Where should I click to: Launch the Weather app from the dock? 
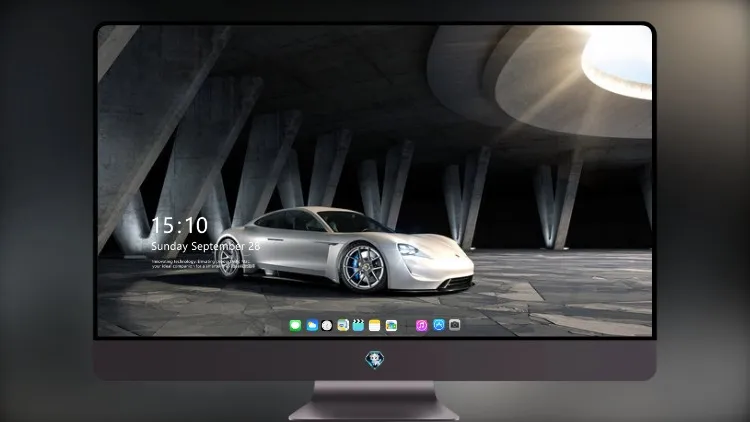pos(312,325)
